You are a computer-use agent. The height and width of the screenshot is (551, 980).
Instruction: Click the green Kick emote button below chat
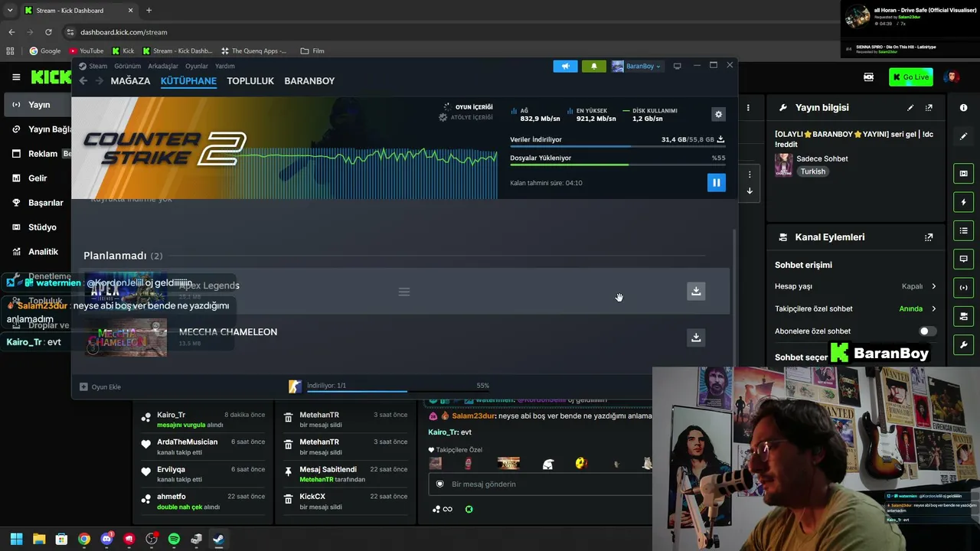pyautogui.click(x=469, y=509)
